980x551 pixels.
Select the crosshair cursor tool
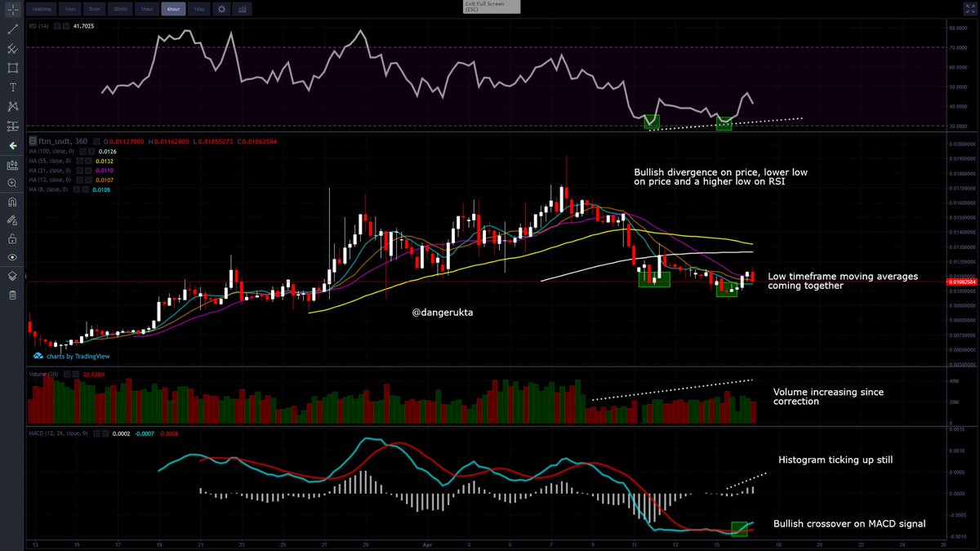pyautogui.click(x=12, y=9)
